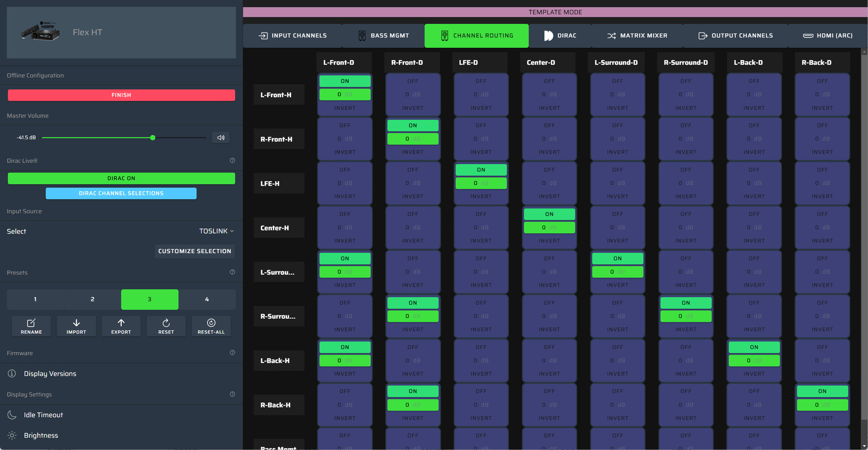Switch to the Bass Mgmt tab
The image size is (868, 450).
click(x=383, y=36)
